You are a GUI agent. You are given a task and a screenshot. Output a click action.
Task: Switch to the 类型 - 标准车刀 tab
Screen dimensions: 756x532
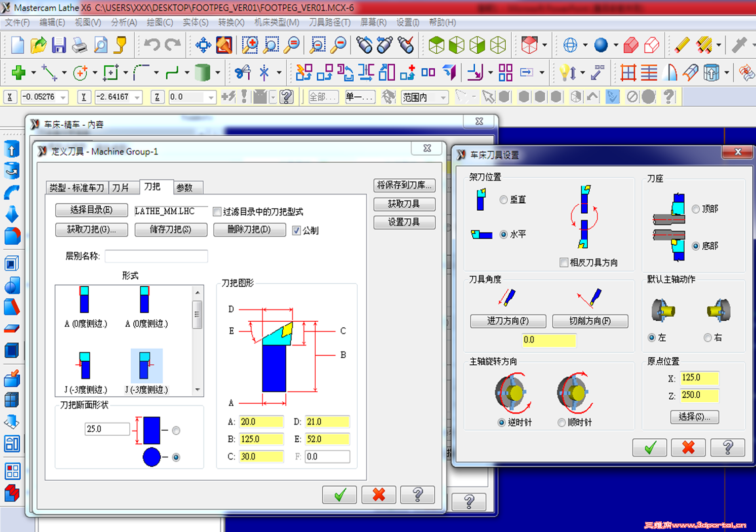[77, 187]
